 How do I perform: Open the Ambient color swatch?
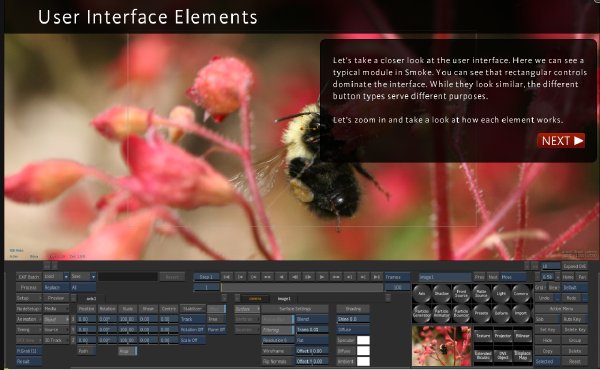tap(363, 361)
